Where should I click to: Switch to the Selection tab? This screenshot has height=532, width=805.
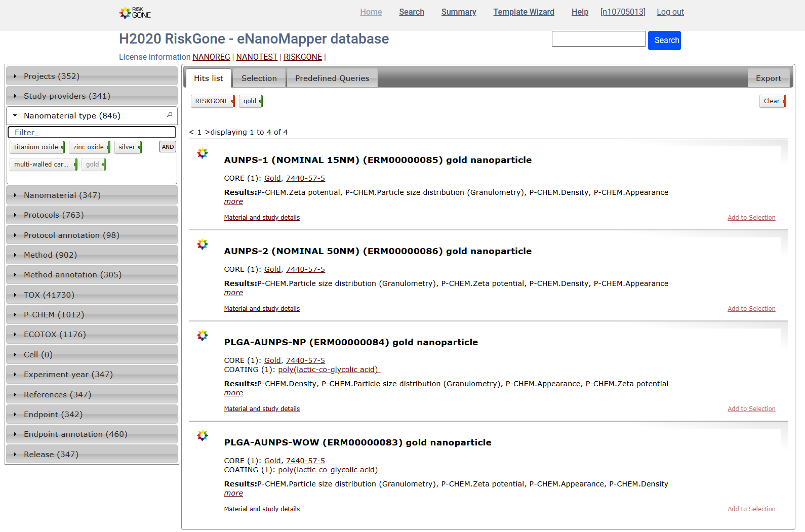coord(259,78)
